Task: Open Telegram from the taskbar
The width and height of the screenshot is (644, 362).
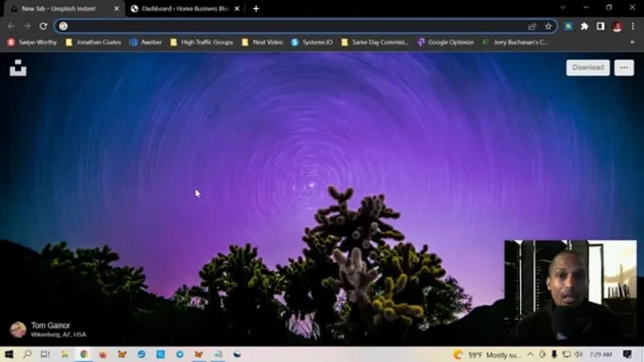Action: pyautogui.click(x=179, y=354)
